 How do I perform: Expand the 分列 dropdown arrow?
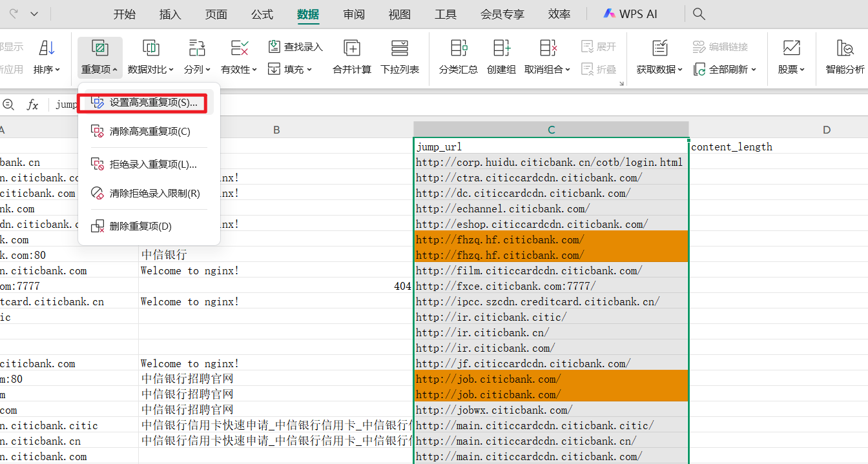207,70
